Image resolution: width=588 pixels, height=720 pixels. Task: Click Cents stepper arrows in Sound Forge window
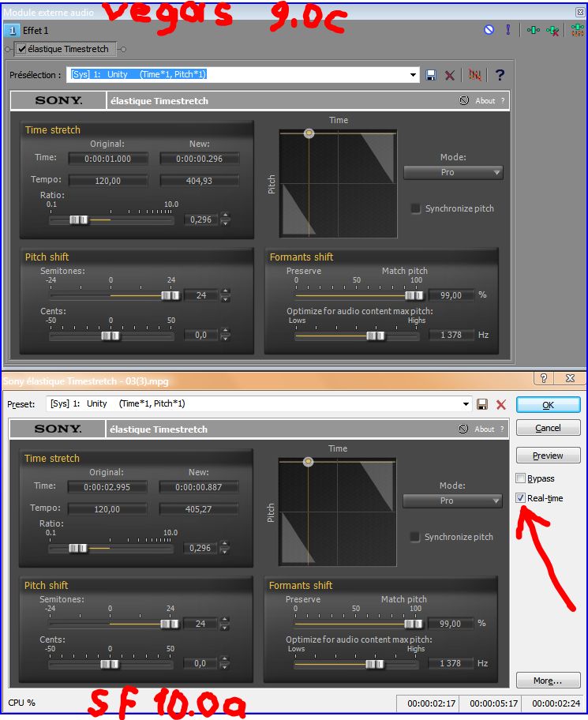tap(224, 663)
